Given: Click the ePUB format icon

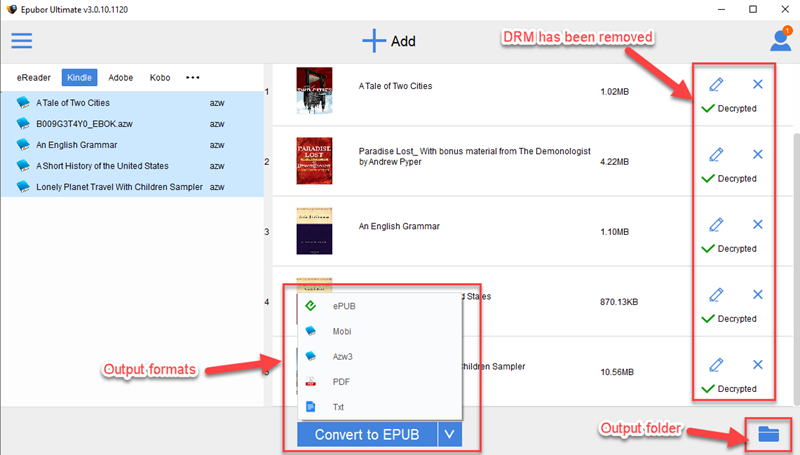Looking at the screenshot, I should click(310, 306).
